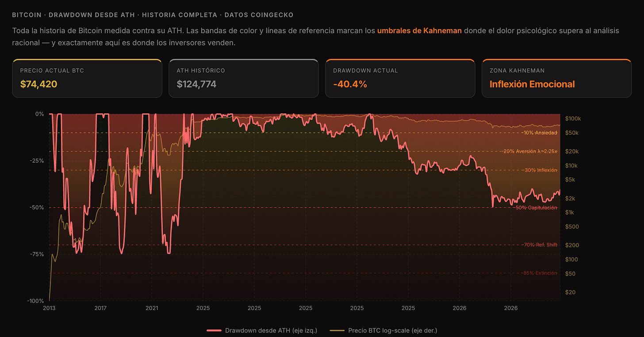Click the PRECIO ACTUAL BTC caption
This screenshot has width=644, height=337.
52,70
